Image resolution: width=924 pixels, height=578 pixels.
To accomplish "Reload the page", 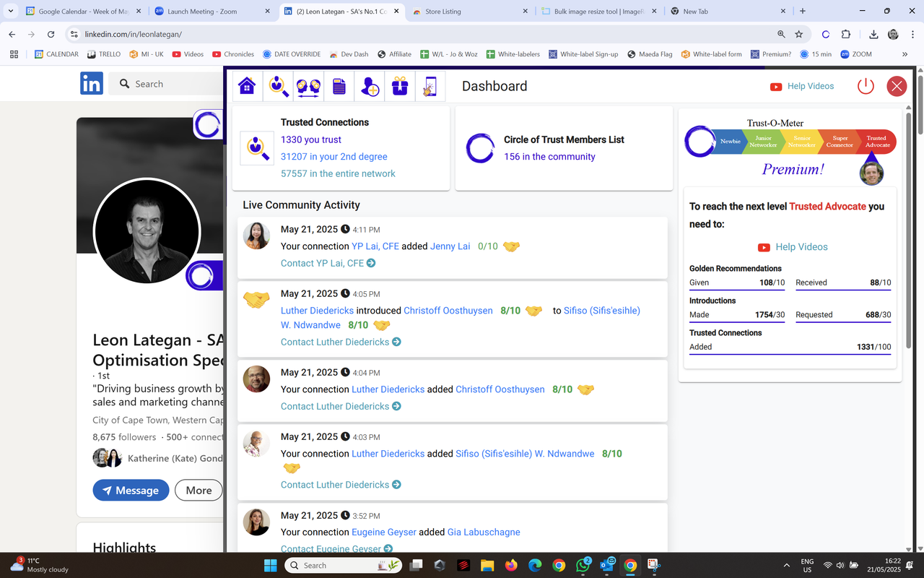I will pos(51,34).
